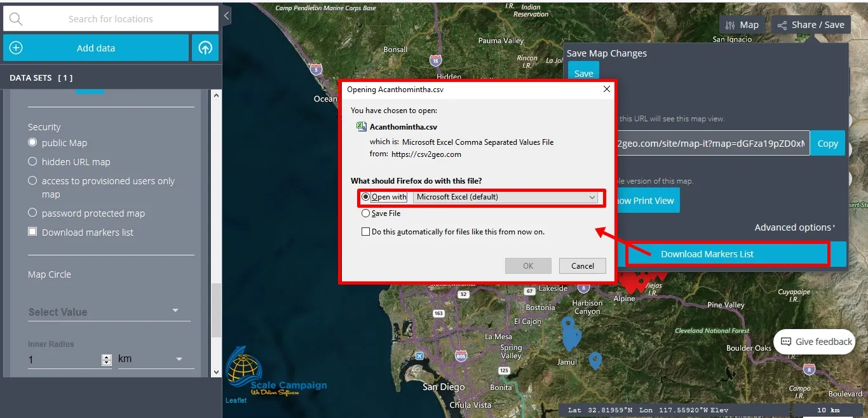
Task: Click the Acanthomintha.csv Excel file icon
Action: [x=361, y=126]
